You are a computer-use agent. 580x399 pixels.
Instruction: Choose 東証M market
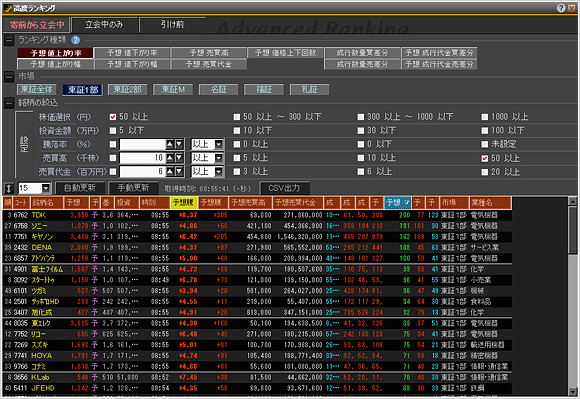click(x=173, y=89)
